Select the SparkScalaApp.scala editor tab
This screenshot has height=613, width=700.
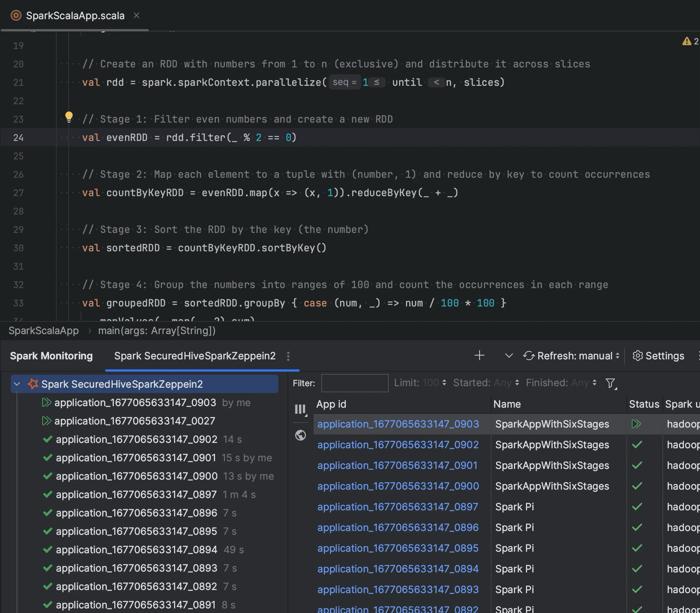pos(75,15)
